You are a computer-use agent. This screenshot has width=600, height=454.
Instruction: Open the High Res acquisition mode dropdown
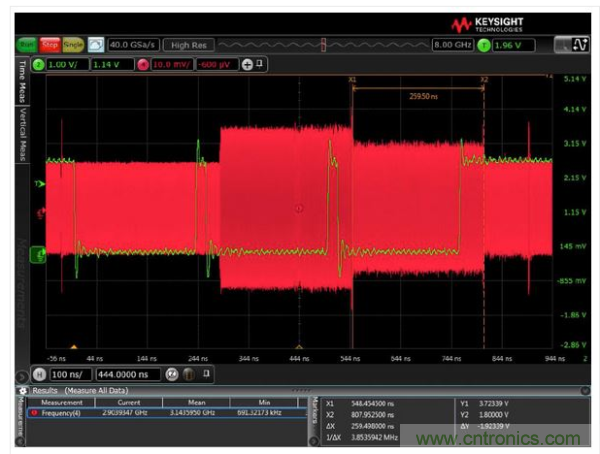coord(187,45)
